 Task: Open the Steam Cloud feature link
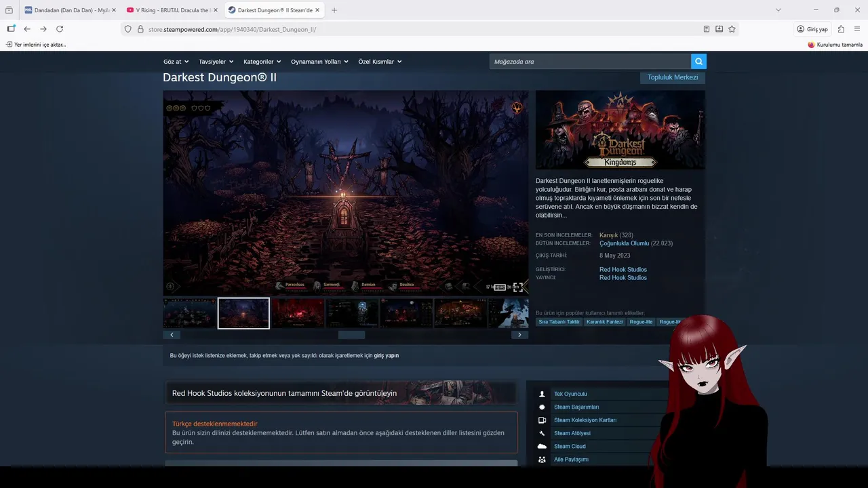coord(570,446)
